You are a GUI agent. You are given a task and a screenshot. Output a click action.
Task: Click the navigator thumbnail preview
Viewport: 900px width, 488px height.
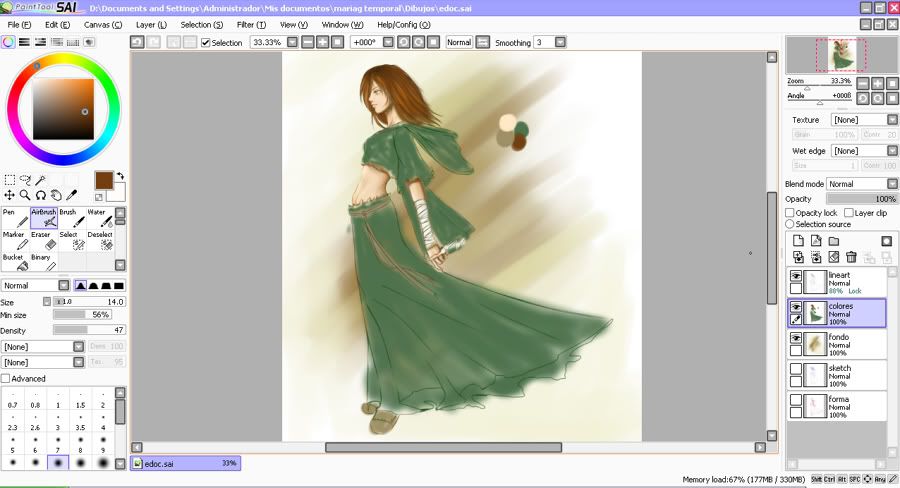pos(841,55)
